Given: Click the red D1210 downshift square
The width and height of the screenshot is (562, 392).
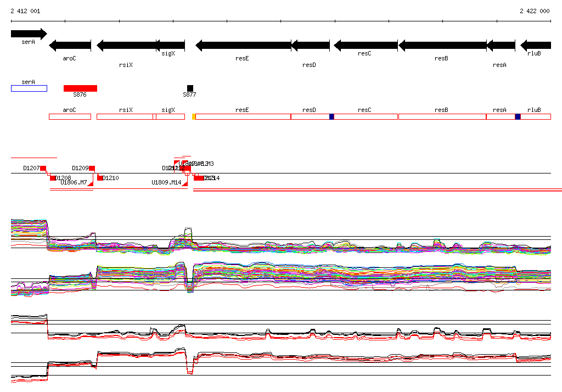Looking at the screenshot, I should [x=100, y=178].
